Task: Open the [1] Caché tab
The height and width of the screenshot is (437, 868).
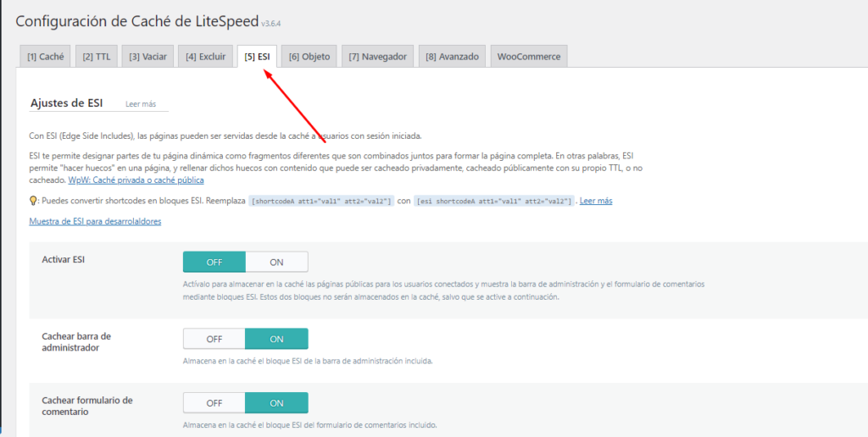Action: click(x=46, y=57)
